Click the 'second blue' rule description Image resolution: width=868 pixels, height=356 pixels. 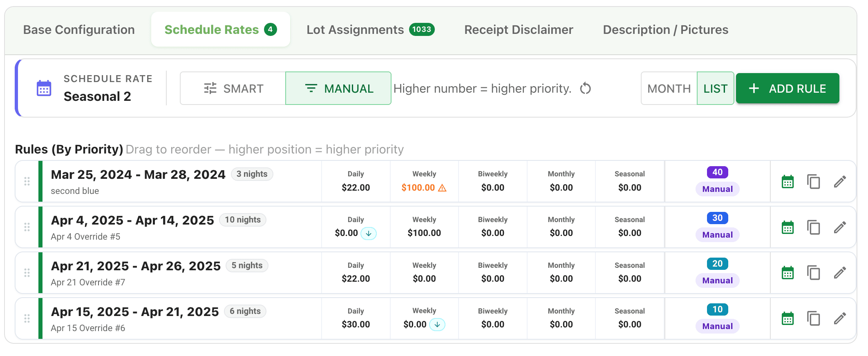(75, 191)
